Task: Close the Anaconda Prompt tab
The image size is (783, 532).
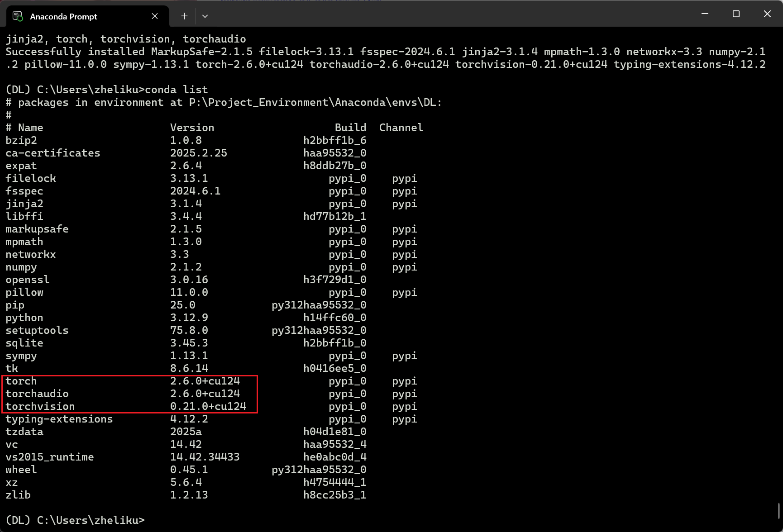Action: [155, 16]
